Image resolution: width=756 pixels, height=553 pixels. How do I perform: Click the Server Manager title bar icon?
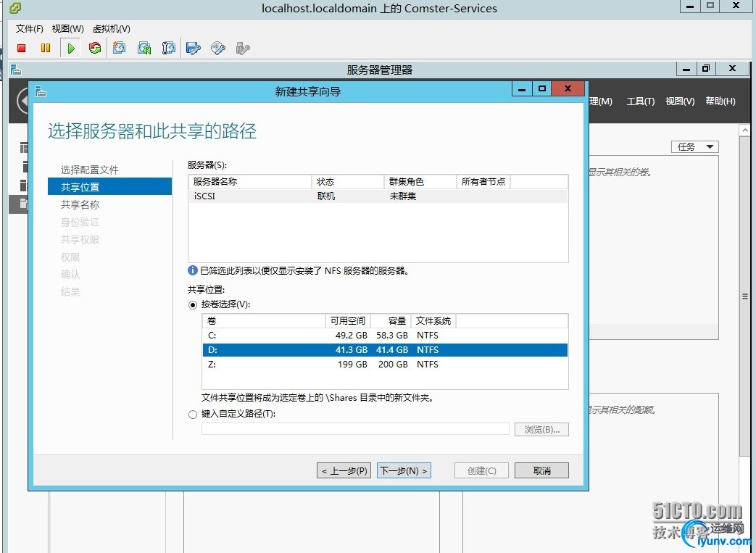16,70
